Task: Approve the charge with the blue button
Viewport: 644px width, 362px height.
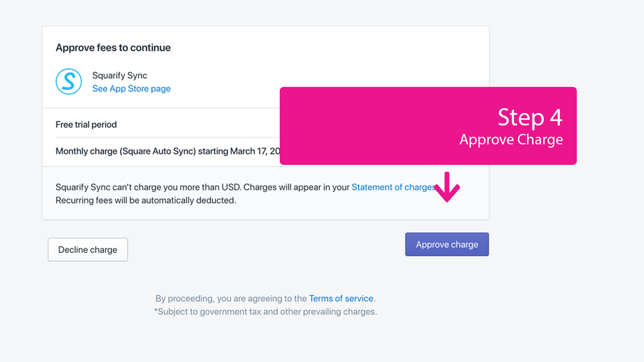Action: coord(447,244)
